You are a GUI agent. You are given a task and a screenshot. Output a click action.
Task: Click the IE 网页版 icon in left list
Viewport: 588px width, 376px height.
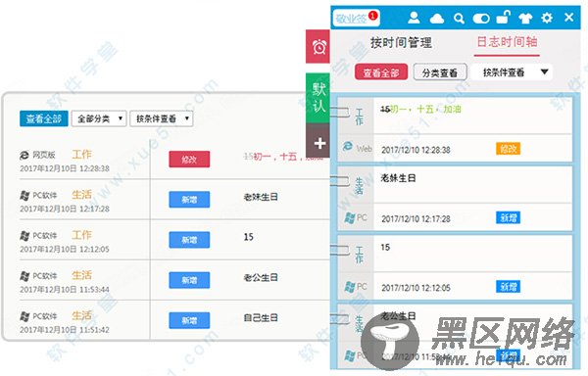(x=24, y=155)
